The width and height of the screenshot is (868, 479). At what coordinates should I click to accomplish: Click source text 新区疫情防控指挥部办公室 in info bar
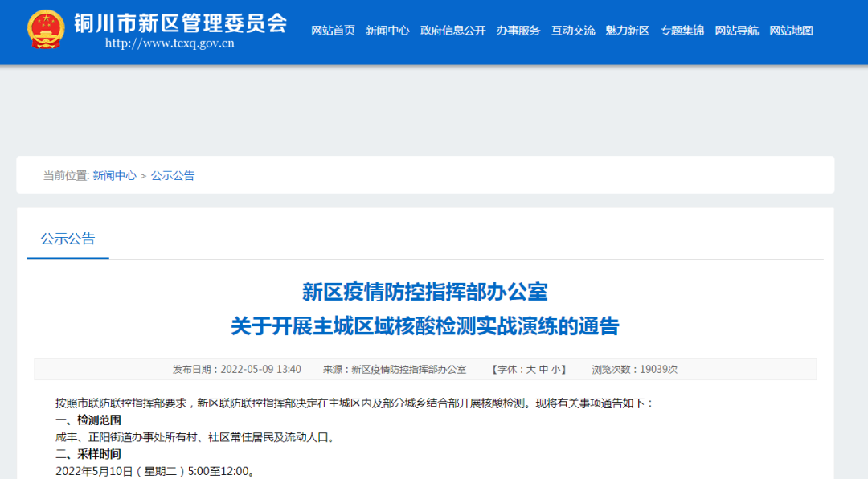tap(409, 370)
